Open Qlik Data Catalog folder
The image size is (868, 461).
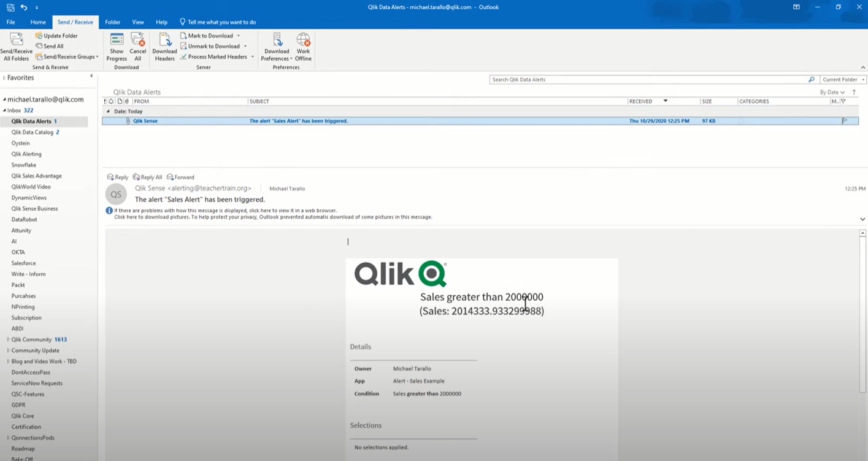pyautogui.click(x=35, y=132)
